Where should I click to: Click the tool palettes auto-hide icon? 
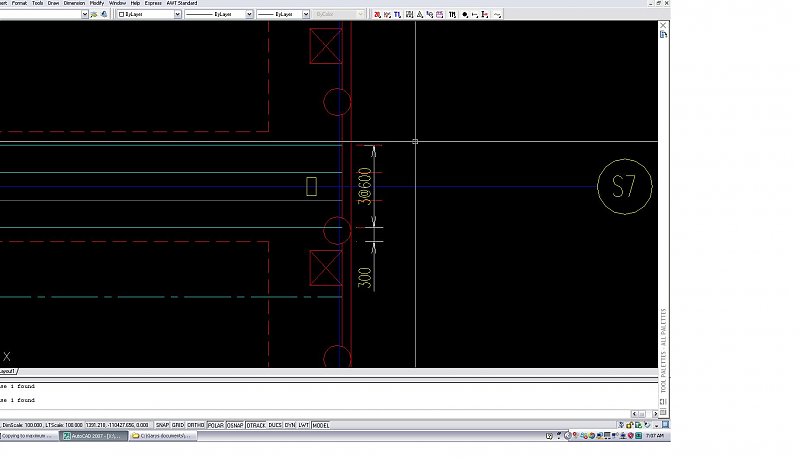pos(663,34)
